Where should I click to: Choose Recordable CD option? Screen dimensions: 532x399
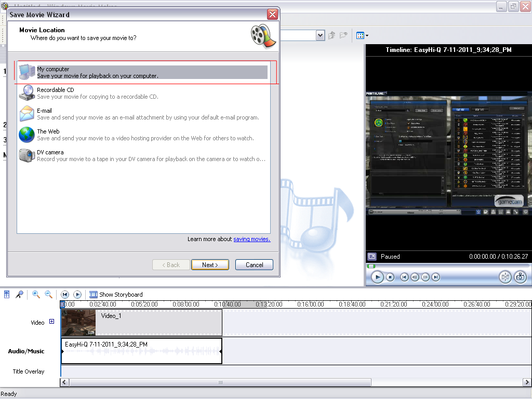pos(143,94)
